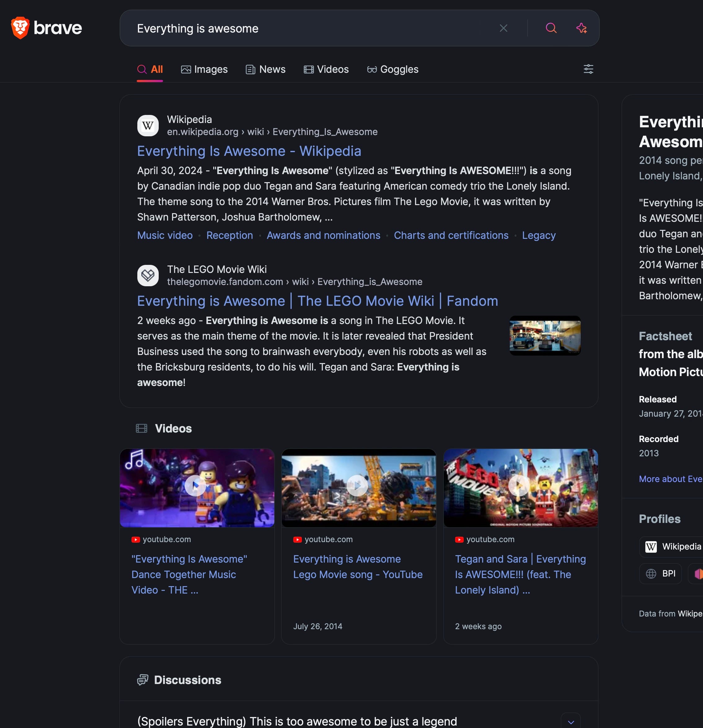The image size is (703, 728).
Task: Switch to the News tab
Action: coord(266,69)
